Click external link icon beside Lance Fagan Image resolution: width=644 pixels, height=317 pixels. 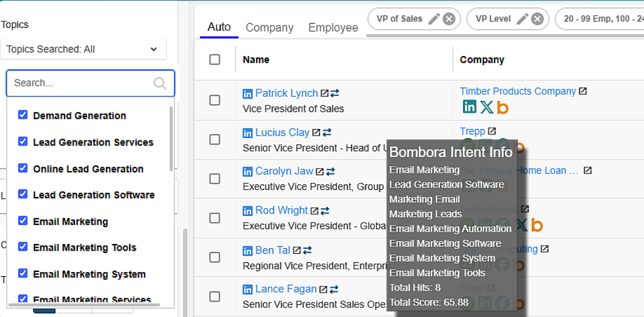[x=324, y=290]
